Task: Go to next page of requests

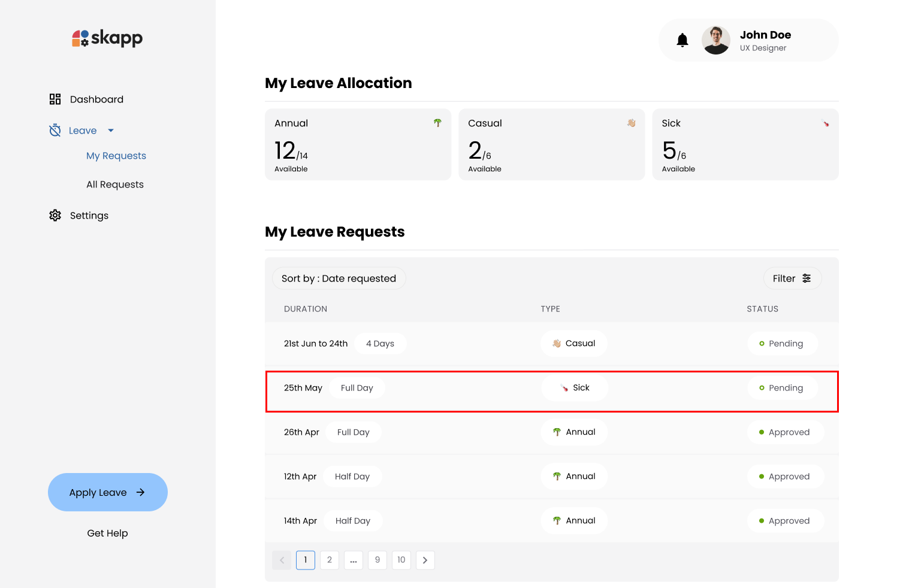Action: pyautogui.click(x=425, y=560)
